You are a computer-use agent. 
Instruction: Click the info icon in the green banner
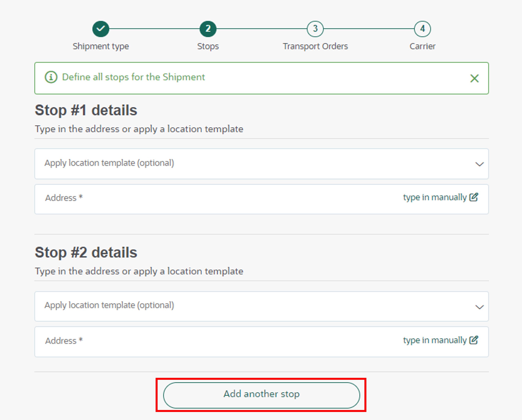pyautogui.click(x=51, y=77)
